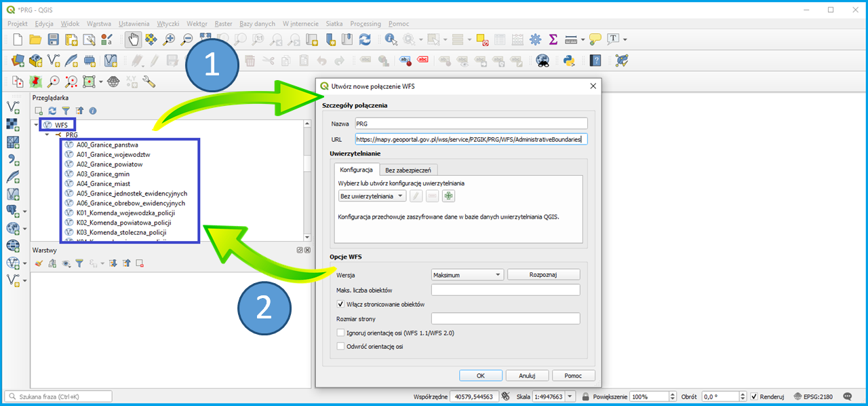
Task: Select the Identify Features tool
Action: click(391, 40)
